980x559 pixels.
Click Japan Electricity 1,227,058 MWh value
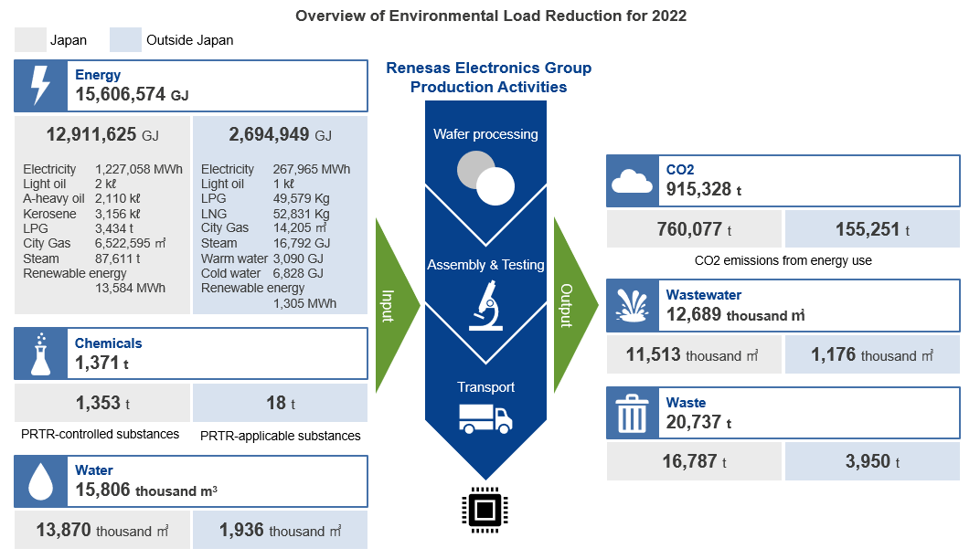(139, 169)
